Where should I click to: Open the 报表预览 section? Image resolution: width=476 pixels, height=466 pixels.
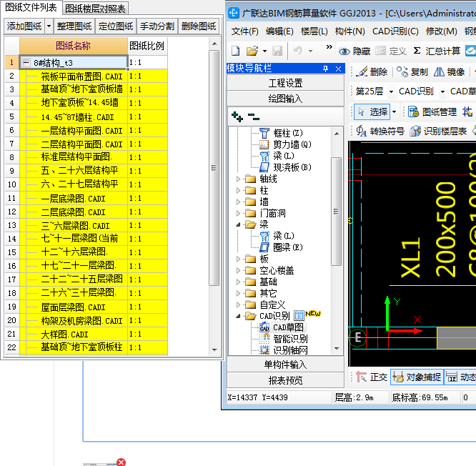tap(285, 380)
